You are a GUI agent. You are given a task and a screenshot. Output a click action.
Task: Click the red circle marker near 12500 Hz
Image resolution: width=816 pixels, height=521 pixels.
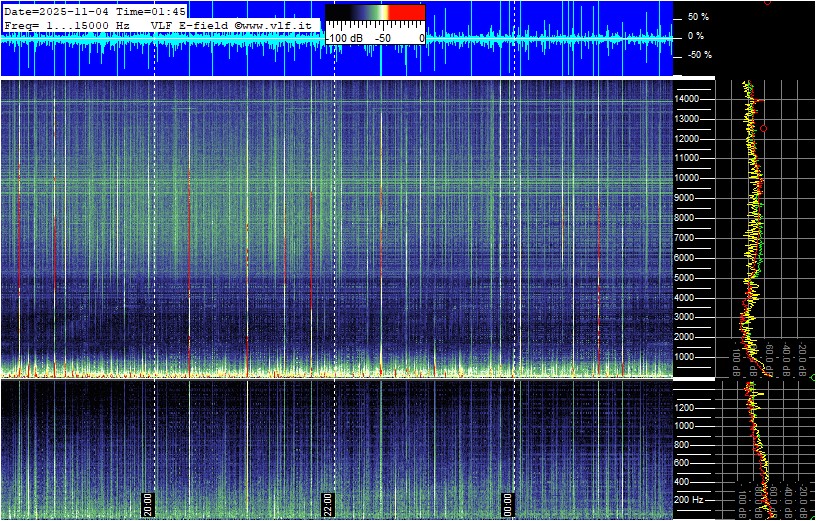[764, 128]
